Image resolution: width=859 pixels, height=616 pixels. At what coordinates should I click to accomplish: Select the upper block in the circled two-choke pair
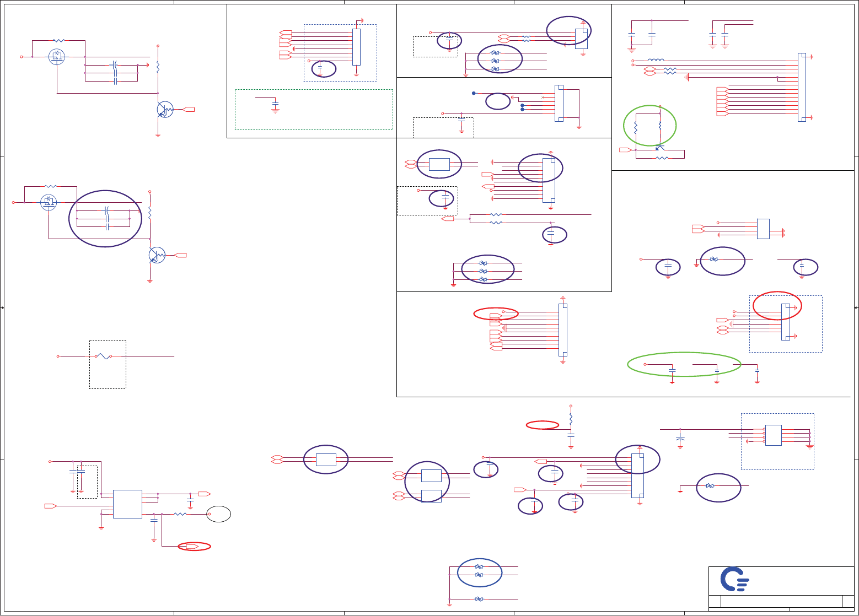(431, 475)
